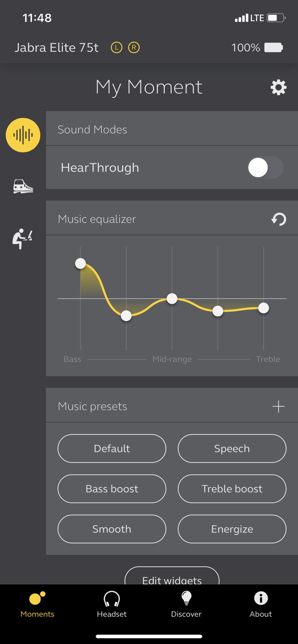Add a new music preset
Image resolution: width=298 pixels, height=644 pixels.
click(x=278, y=406)
